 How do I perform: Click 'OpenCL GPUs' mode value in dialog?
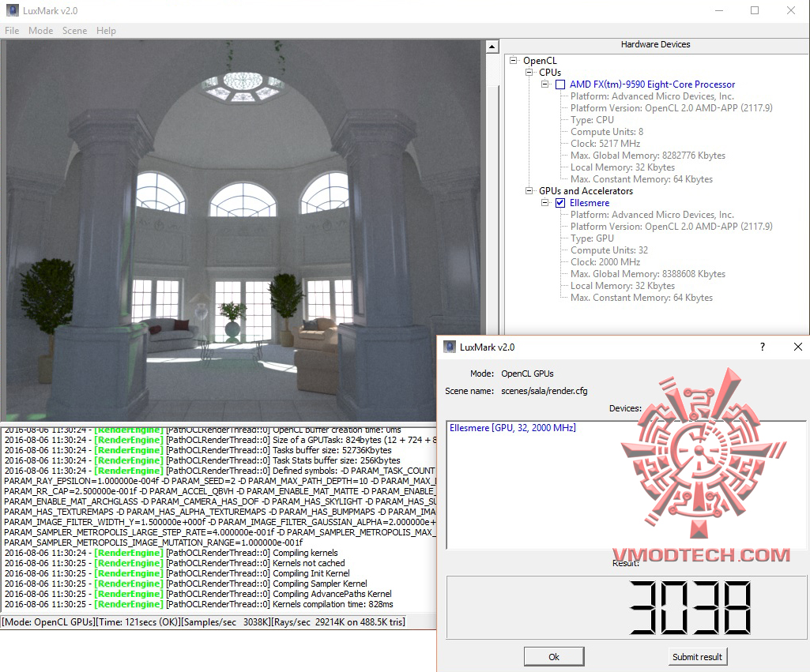527,374
